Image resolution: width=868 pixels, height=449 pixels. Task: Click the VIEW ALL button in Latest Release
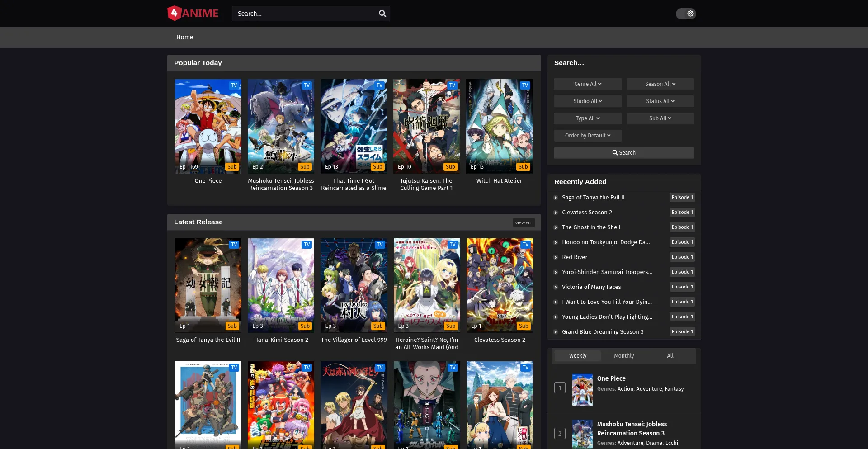pyautogui.click(x=524, y=222)
